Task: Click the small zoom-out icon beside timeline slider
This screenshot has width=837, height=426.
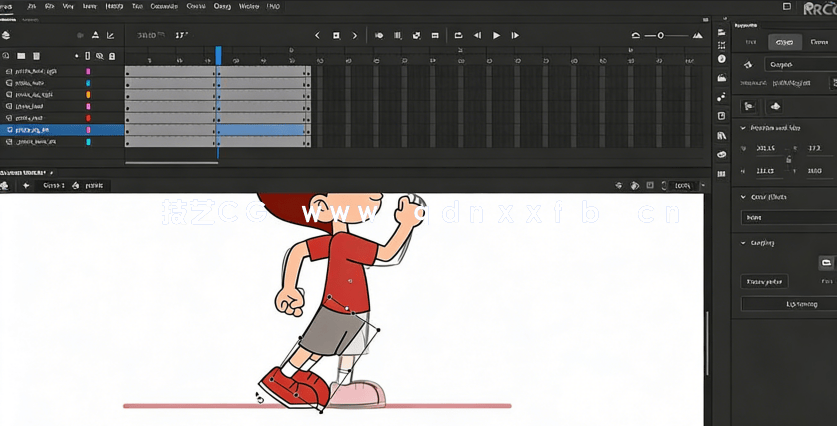Action: (636, 35)
